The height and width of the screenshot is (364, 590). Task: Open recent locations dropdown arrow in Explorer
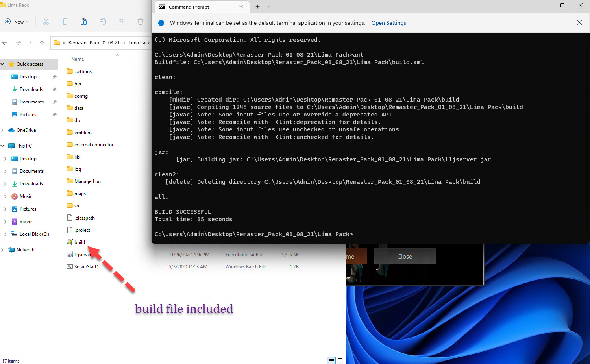click(30, 43)
